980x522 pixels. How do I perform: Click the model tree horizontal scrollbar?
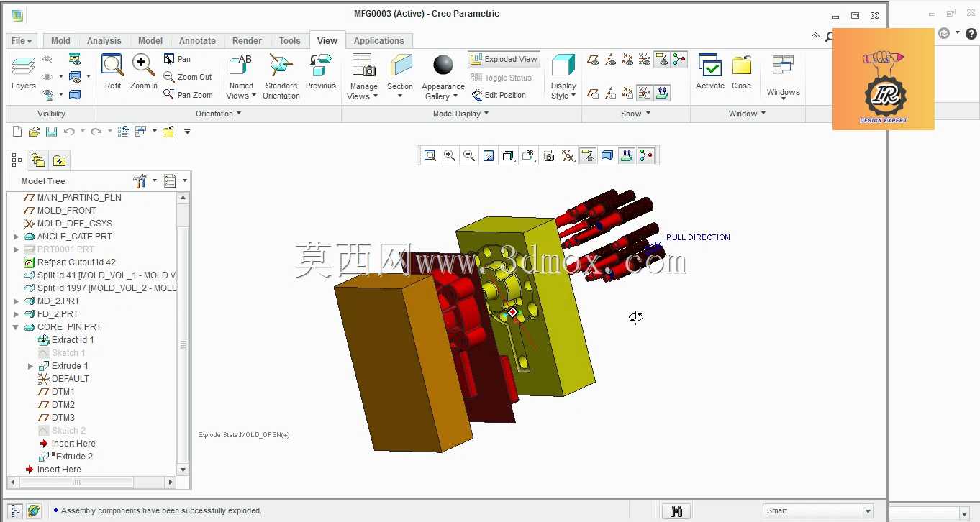tap(76, 482)
